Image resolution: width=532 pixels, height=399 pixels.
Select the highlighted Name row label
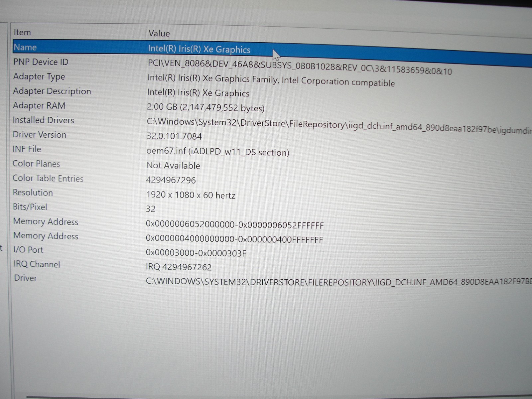(25, 47)
